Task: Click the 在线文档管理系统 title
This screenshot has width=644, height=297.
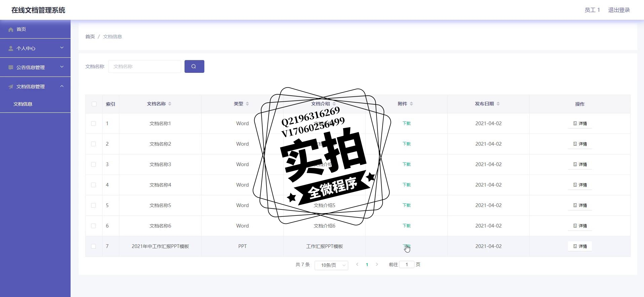Action: pos(38,10)
